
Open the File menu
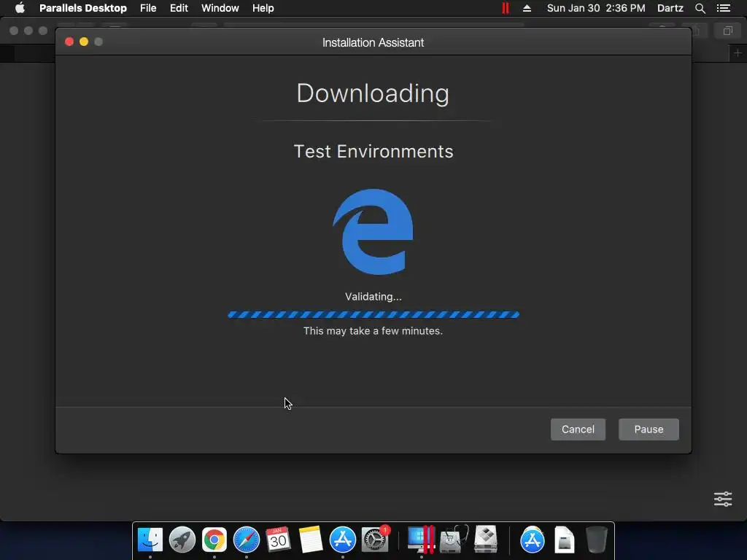[x=148, y=8]
